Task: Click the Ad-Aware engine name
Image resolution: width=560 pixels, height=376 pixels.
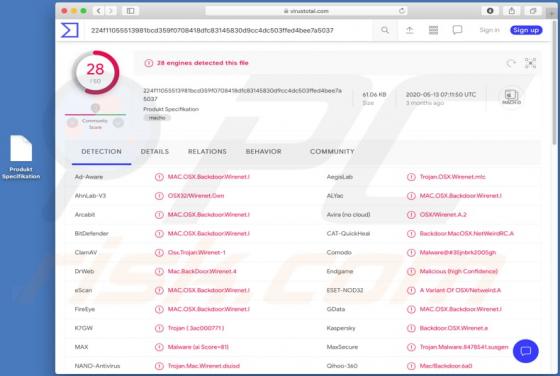Action: click(89, 177)
